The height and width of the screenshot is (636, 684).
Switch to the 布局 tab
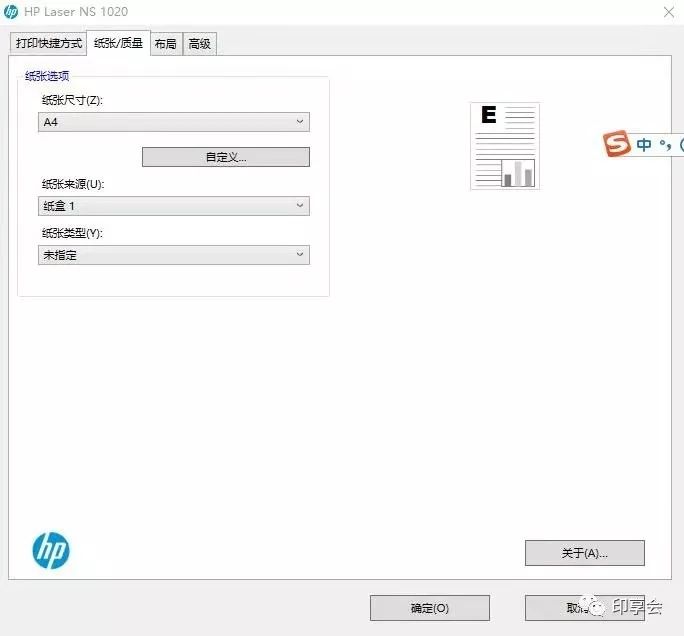click(166, 44)
